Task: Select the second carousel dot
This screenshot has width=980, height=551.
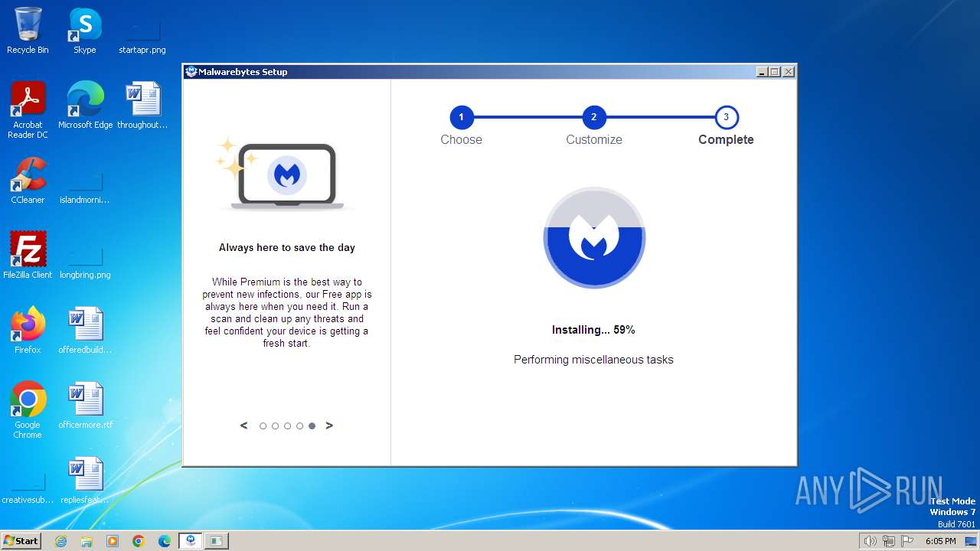Action: coord(275,426)
